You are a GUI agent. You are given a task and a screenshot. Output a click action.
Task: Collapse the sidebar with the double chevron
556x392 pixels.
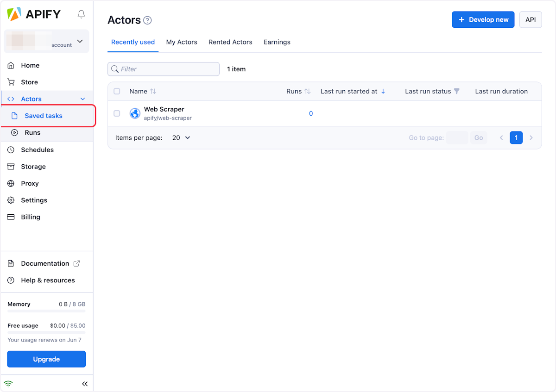tap(85, 384)
